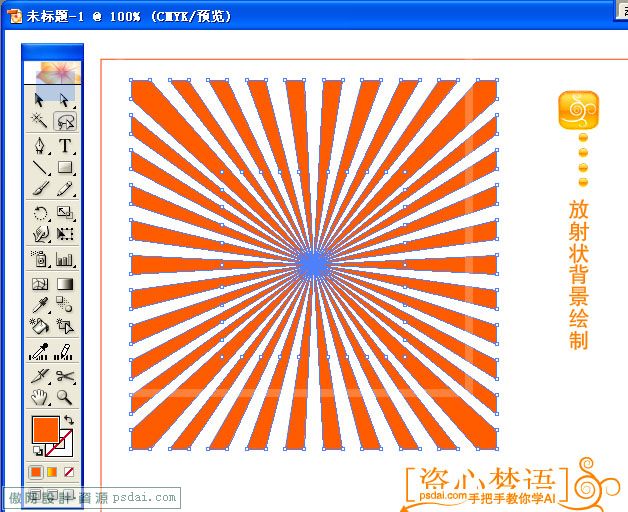Select the Line Segment tool
The height and width of the screenshot is (512, 628).
point(40,167)
